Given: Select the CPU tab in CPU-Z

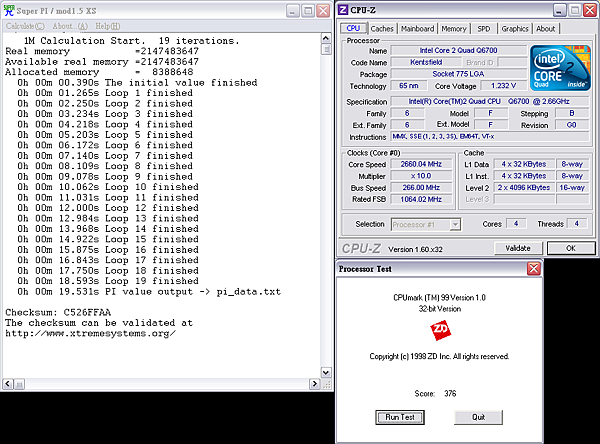Looking at the screenshot, I should pos(353,28).
